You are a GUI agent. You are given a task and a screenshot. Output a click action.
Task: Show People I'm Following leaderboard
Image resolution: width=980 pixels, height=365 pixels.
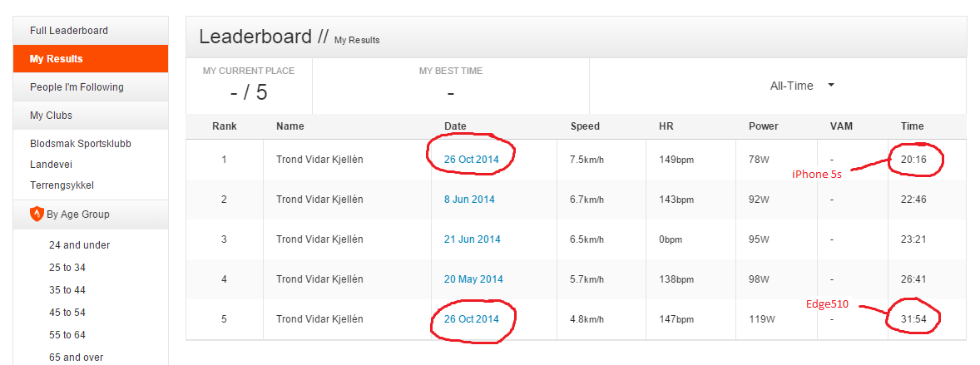tap(91, 86)
